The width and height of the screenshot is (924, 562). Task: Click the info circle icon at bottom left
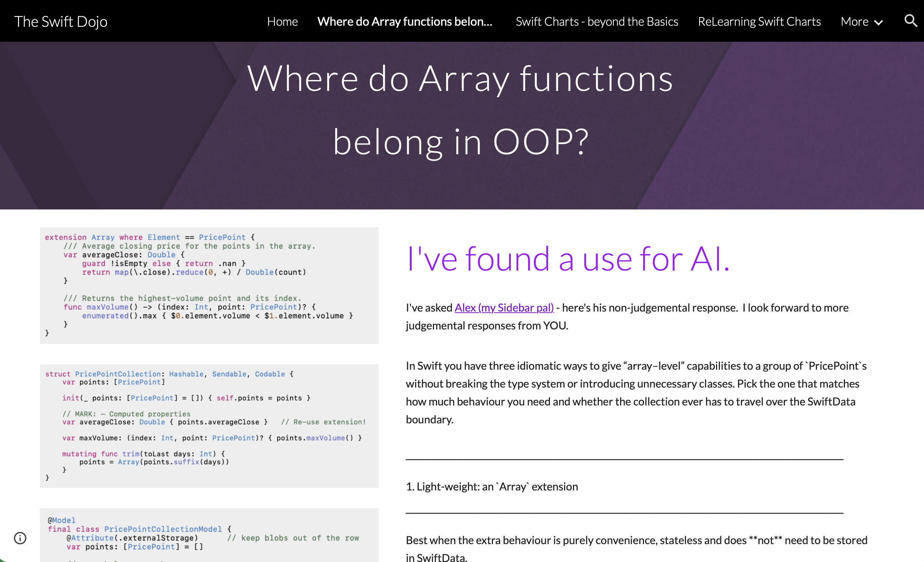(x=20, y=539)
